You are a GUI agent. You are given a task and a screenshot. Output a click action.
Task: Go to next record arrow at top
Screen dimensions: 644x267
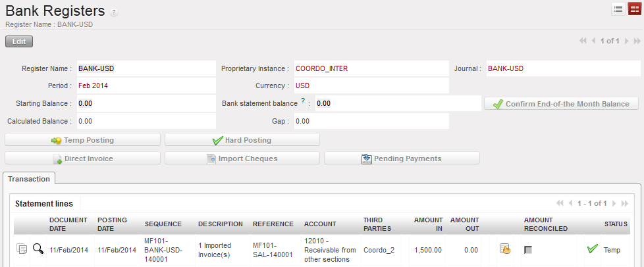tap(626, 41)
